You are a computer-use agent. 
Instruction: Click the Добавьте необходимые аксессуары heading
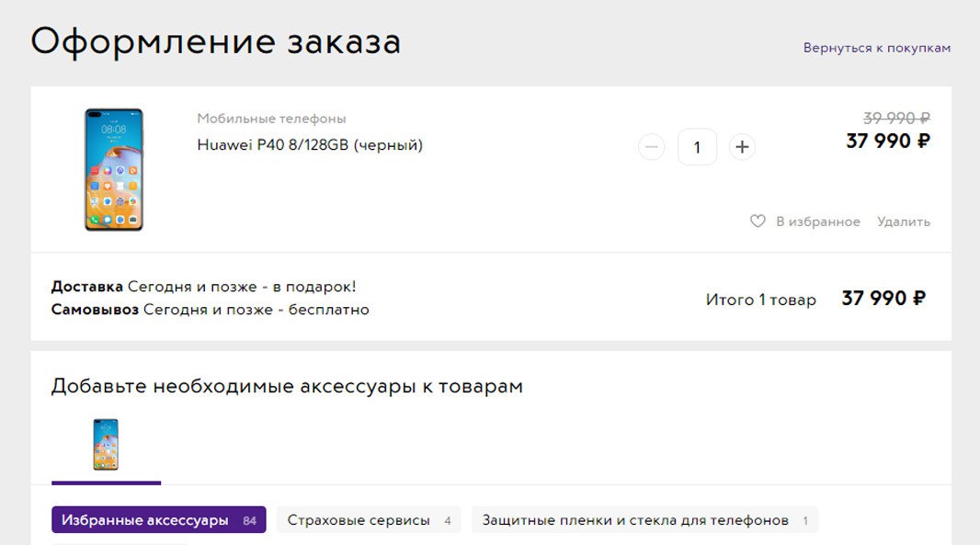coord(287,386)
